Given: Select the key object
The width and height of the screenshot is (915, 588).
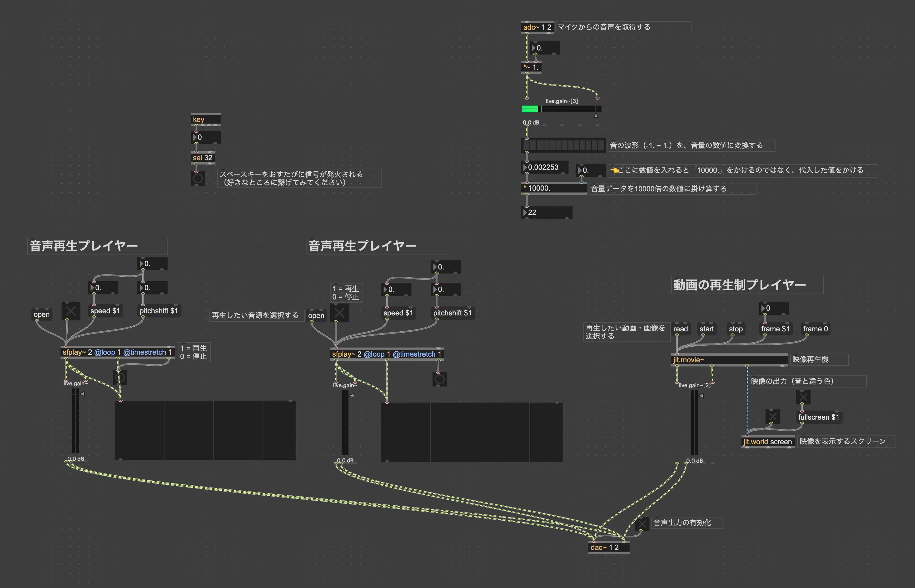Looking at the screenshot, I should click(x=206, y=120).
